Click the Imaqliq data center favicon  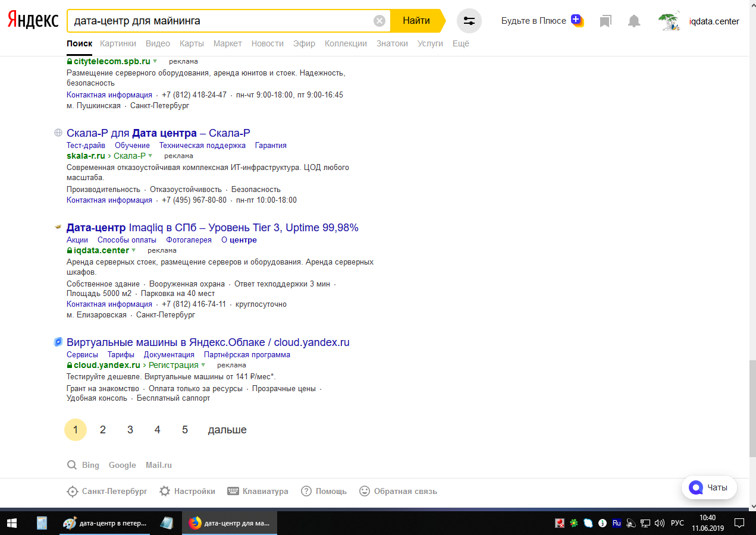point(58,228)
